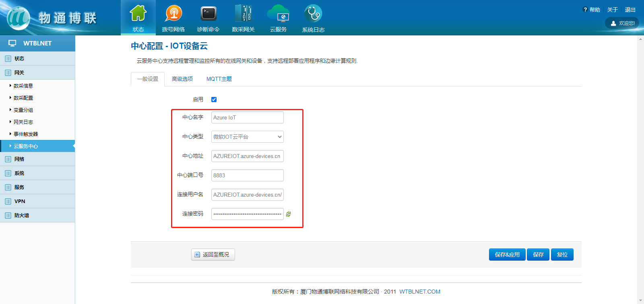The image size is (644, 304).
Task: Click the page scrollbar up arrow
Action: 640,39
